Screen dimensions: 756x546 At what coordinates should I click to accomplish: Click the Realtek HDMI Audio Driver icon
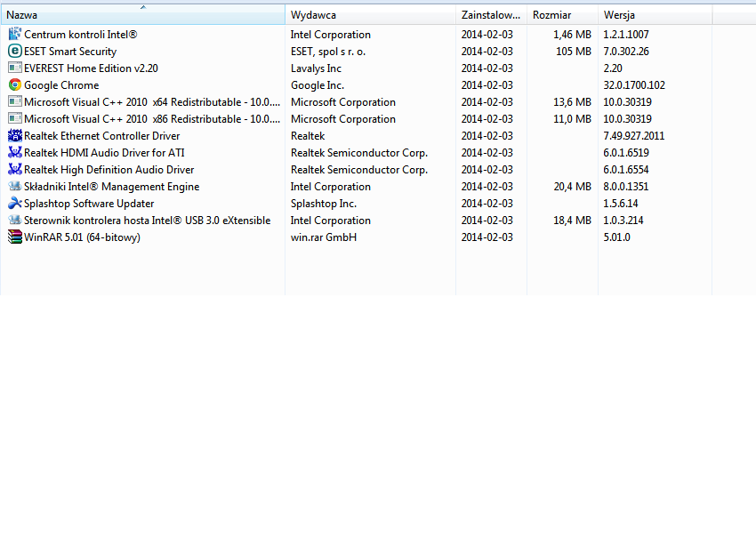click(x=15, y=152)
